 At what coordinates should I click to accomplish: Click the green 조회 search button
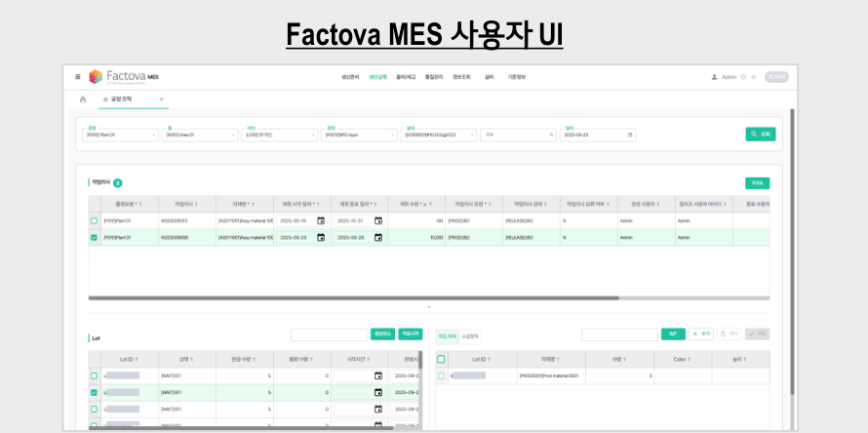click(x=761, y=134)
